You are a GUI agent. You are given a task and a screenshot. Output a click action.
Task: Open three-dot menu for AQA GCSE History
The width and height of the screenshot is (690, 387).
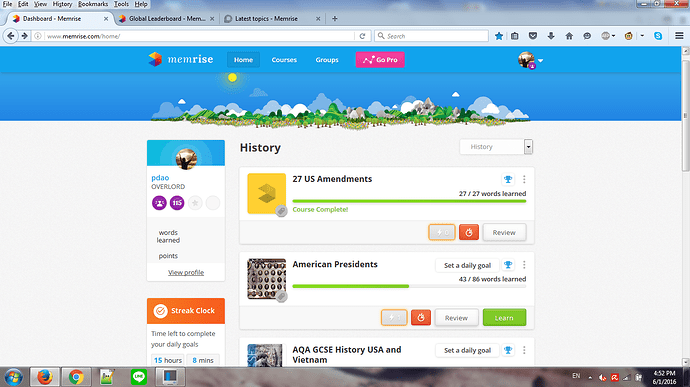click(524, 350)
